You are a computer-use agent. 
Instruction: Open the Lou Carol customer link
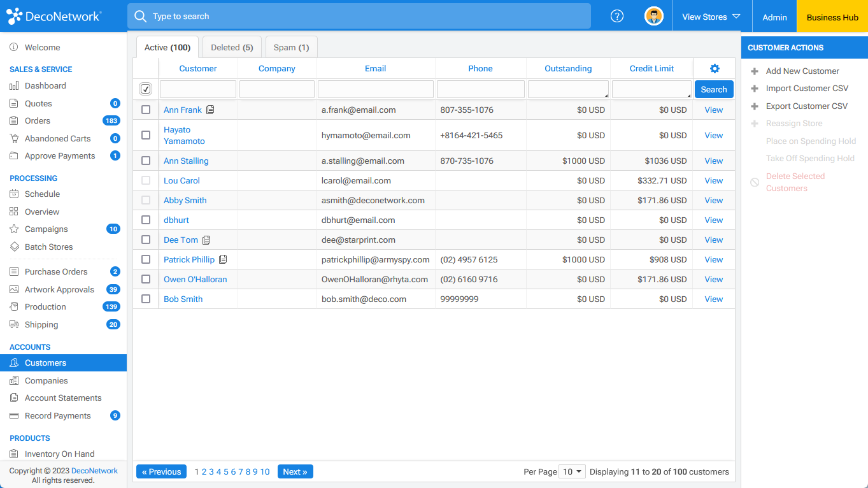tap(181, 180)
